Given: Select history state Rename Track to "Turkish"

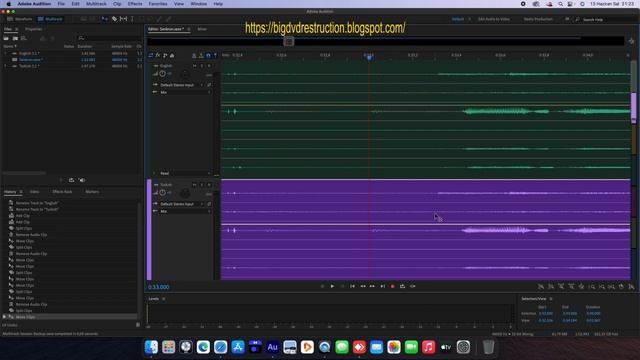Looking at the screenshot, I should coord(37,209).
